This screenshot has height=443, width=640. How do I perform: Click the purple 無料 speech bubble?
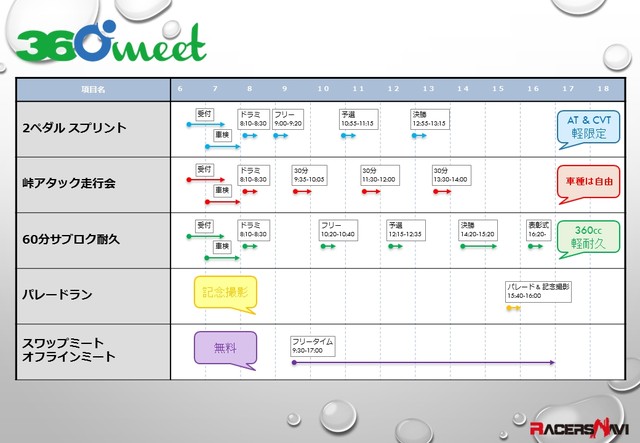pyautogui.click(x=224, y=348)
